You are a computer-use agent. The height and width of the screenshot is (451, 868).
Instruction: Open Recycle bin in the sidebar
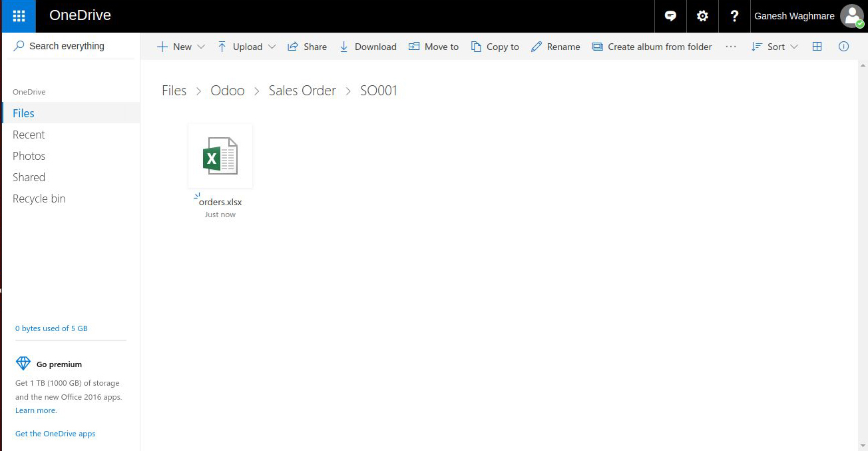pyautogui.click(x=71, y=199)
